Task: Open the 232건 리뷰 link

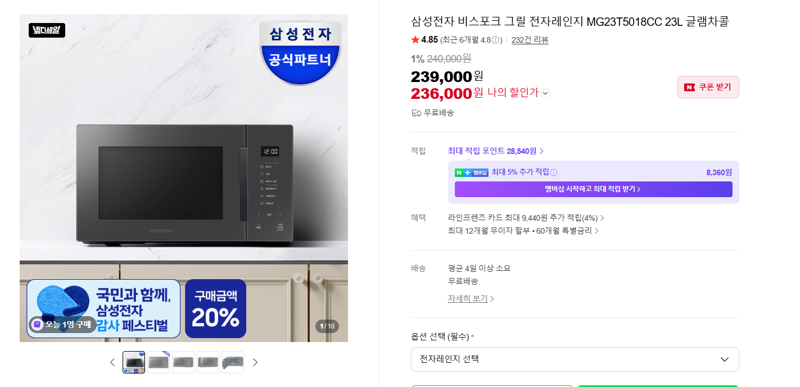Action: click(530, 40)
